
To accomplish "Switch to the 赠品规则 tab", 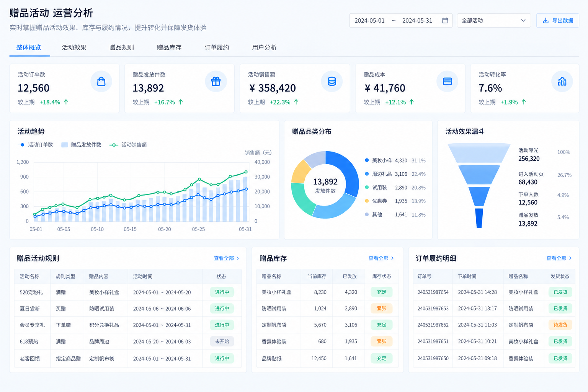I will tap(122, 47).
